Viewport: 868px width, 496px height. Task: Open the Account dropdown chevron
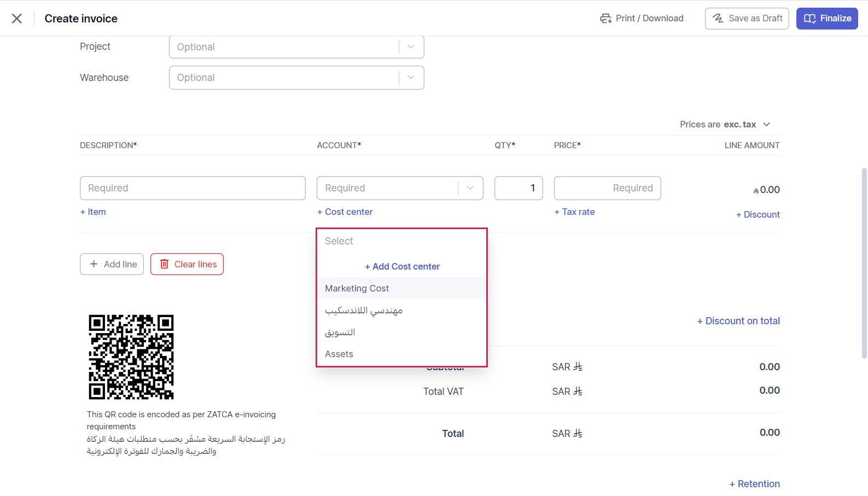(470, 188)
